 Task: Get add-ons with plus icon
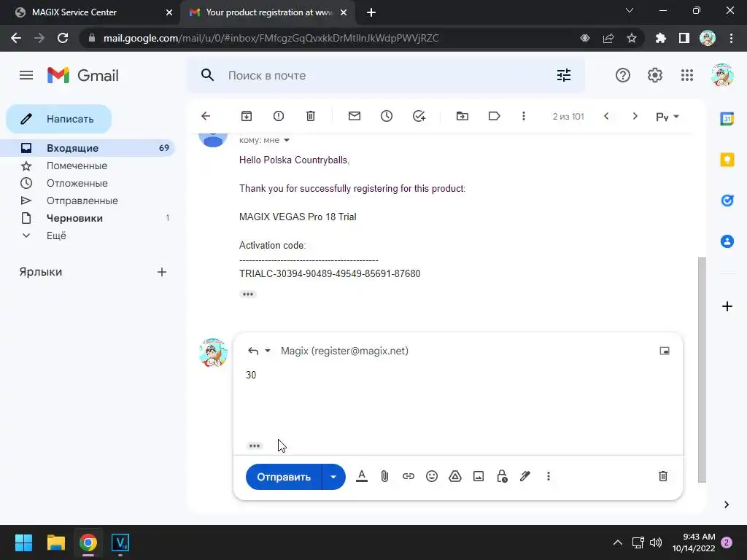click(727, 306)
